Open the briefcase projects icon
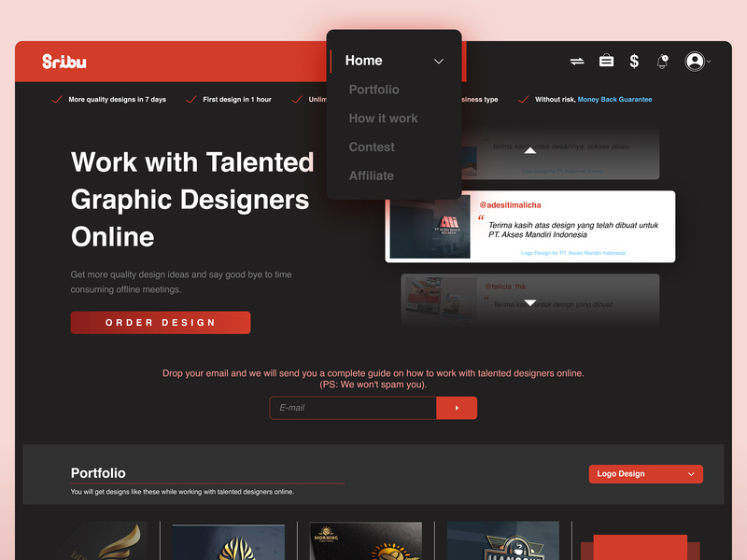This screenshot has width=747, height=560. pos(606,61)
